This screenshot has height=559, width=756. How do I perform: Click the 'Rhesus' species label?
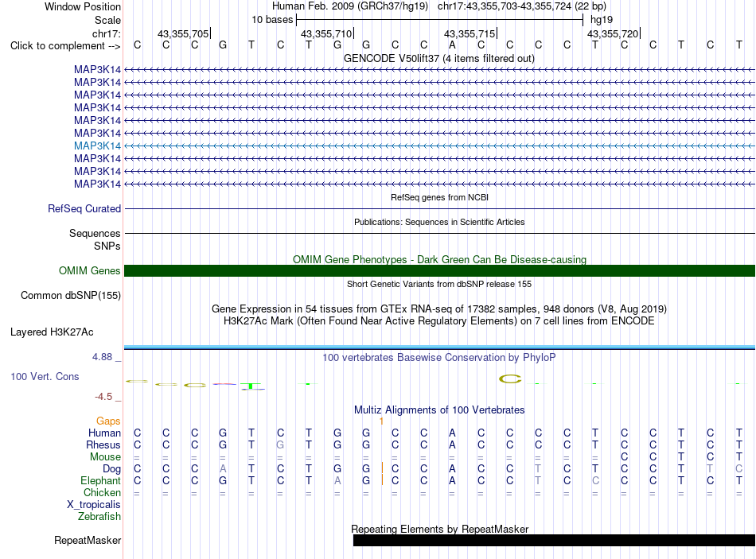pyautogui.click(x=103, y=444)
